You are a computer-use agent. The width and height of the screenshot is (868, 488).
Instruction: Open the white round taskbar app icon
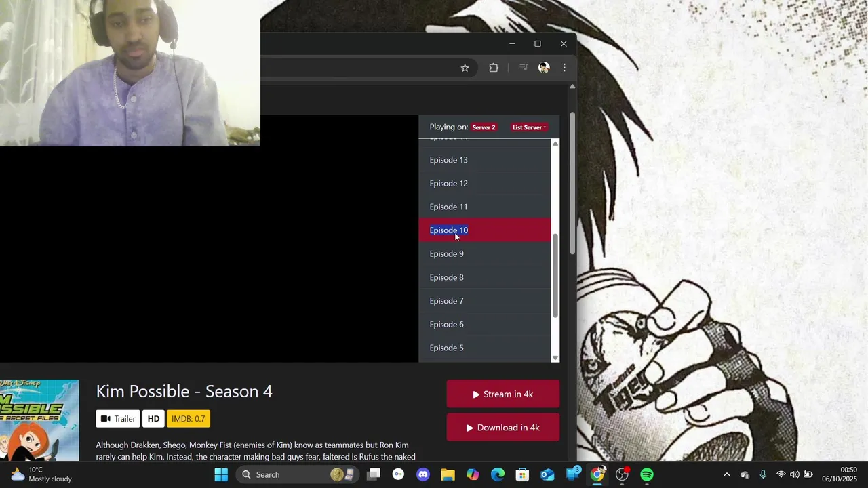398,474
